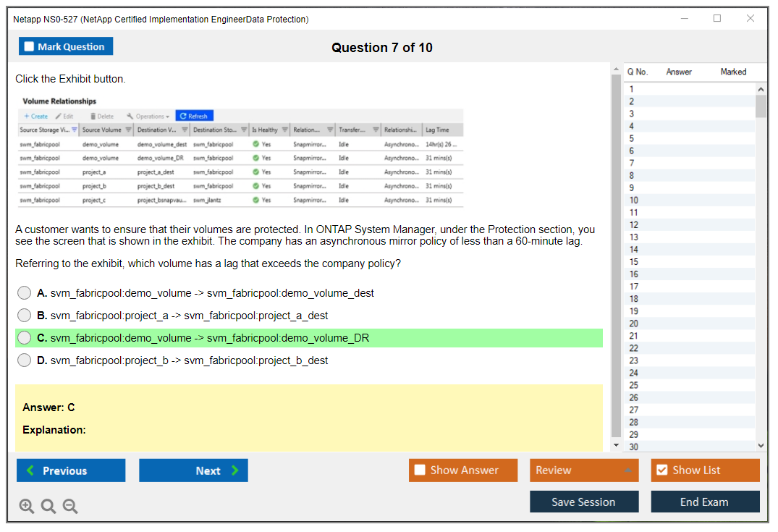Click the End Exam button

click(705, 502)
